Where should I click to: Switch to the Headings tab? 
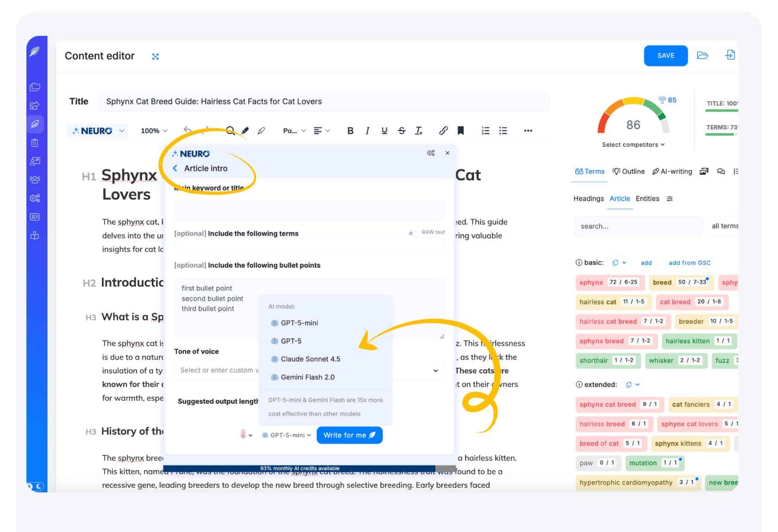coord(588,199)
